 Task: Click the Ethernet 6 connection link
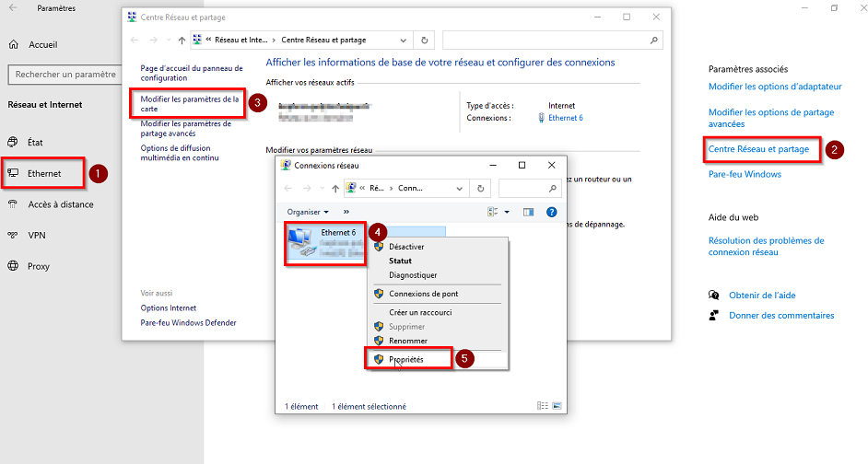pyautogui.click(x=565, y=118)
